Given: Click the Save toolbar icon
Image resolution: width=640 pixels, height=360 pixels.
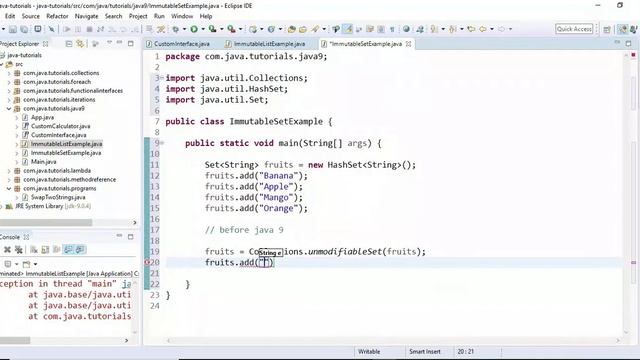Looking at the screenshot, I should [13, 29].
